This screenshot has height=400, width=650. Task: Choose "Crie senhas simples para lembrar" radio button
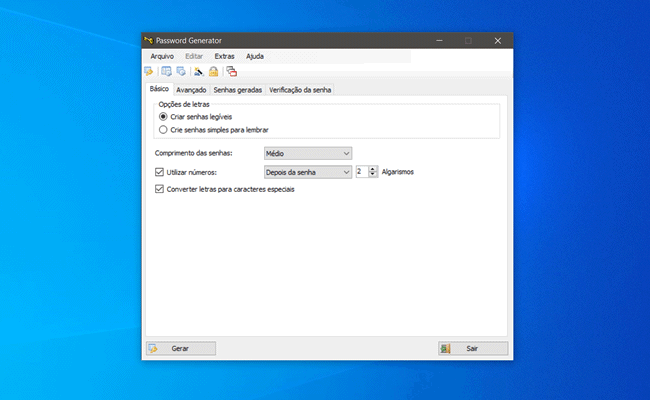coord(163,130)
